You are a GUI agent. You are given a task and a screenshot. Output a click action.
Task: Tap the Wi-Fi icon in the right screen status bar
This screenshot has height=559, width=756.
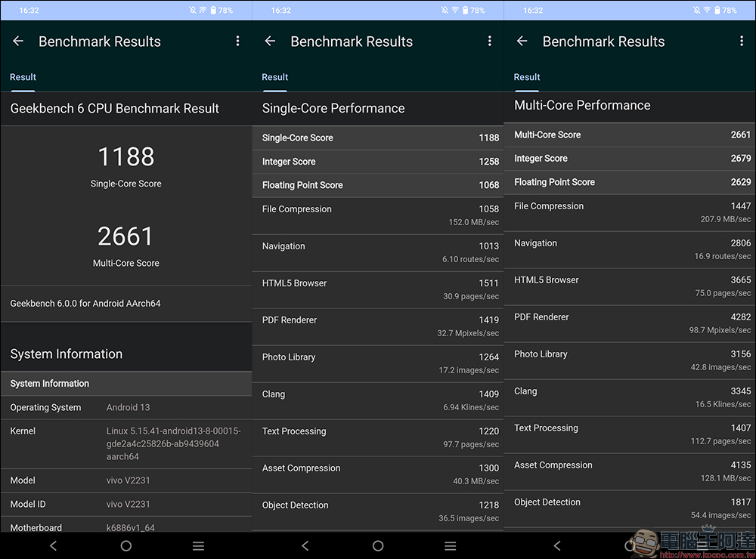(x=707, y=11)
